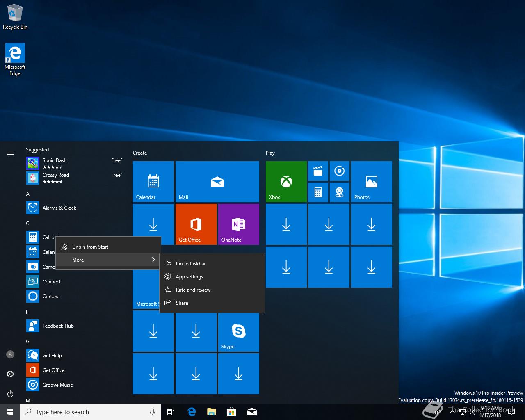This screenshot has height=420, width=525.
Task: Click Calculator icon in the app list
Action: click(x=33, y=237)
